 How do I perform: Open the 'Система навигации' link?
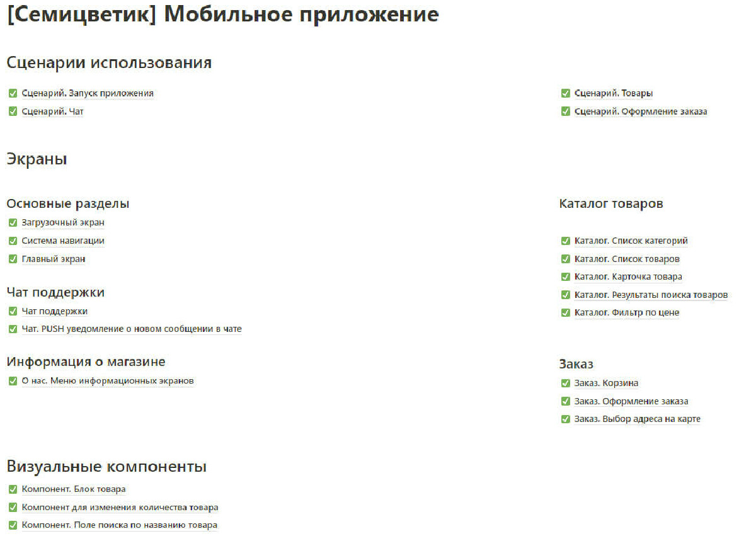(63, 241)
